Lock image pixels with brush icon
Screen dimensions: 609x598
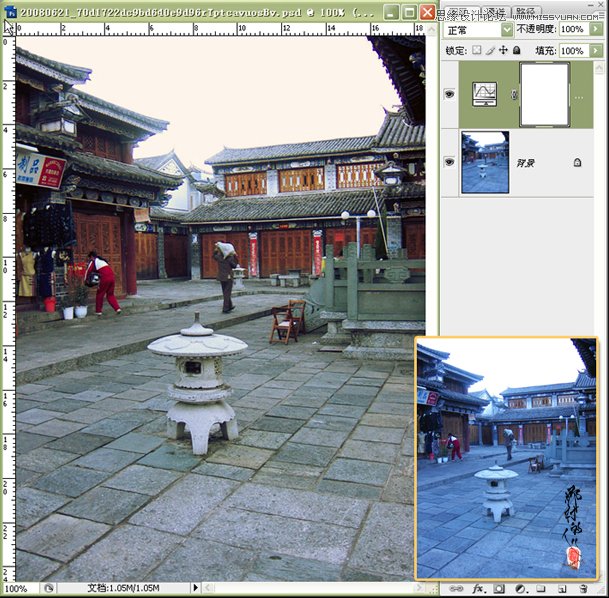pyautogui.click(x=490, y=50)
